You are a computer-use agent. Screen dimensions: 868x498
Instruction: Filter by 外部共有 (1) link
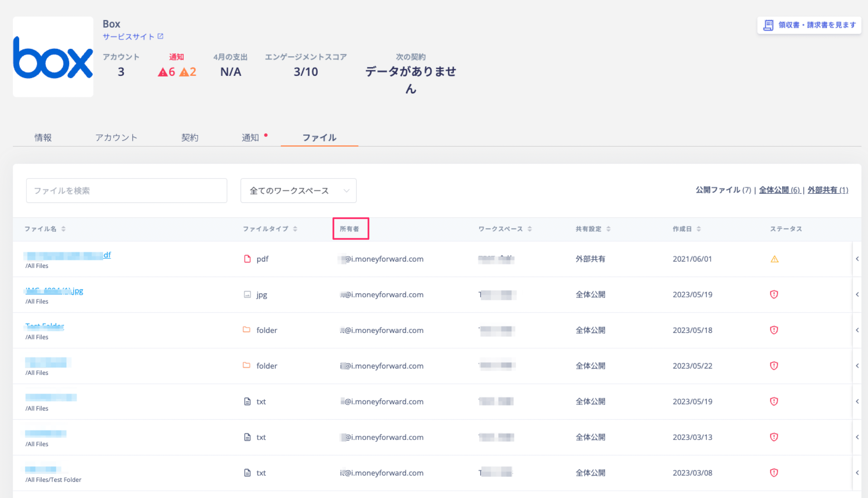pos(828,190)
